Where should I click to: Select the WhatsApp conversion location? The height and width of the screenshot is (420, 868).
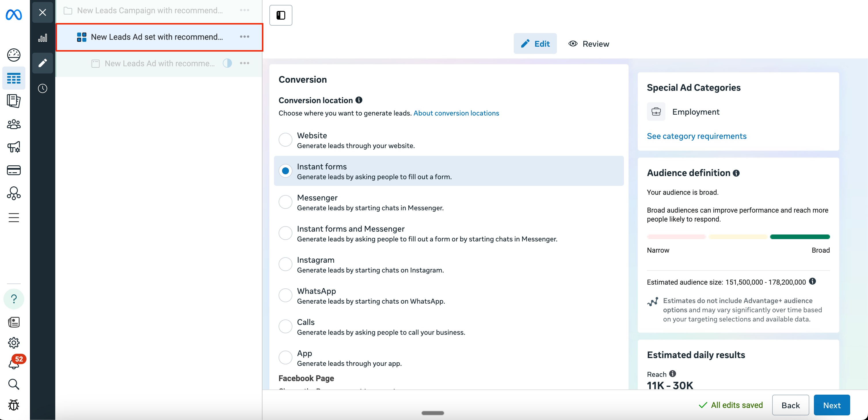pos(285,295)
